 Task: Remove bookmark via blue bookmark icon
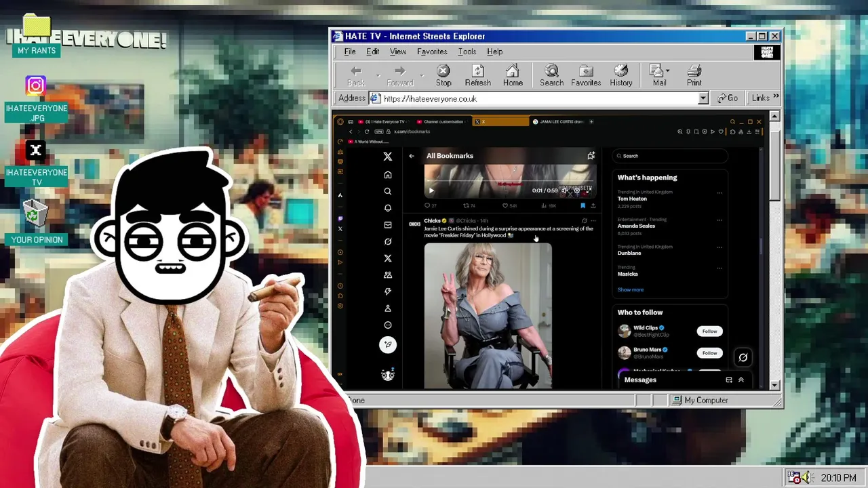click(x=583, y=205)
